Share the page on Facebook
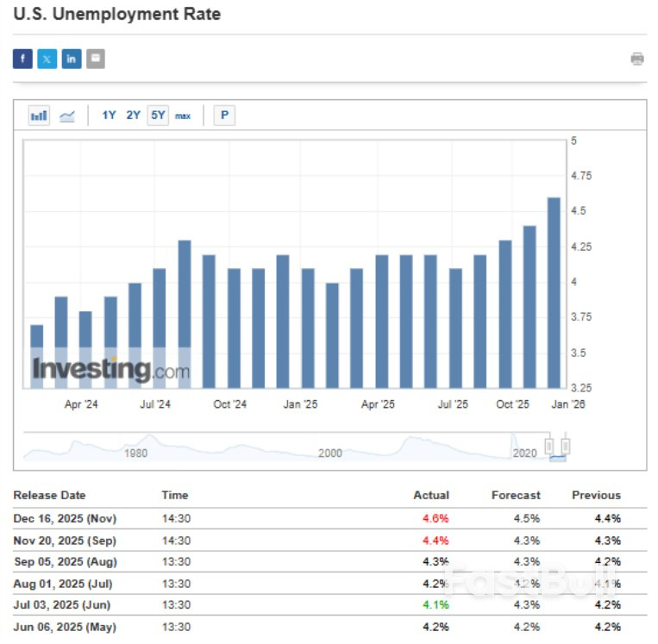Viewport: 658px width, 644px height. [22, 59]
